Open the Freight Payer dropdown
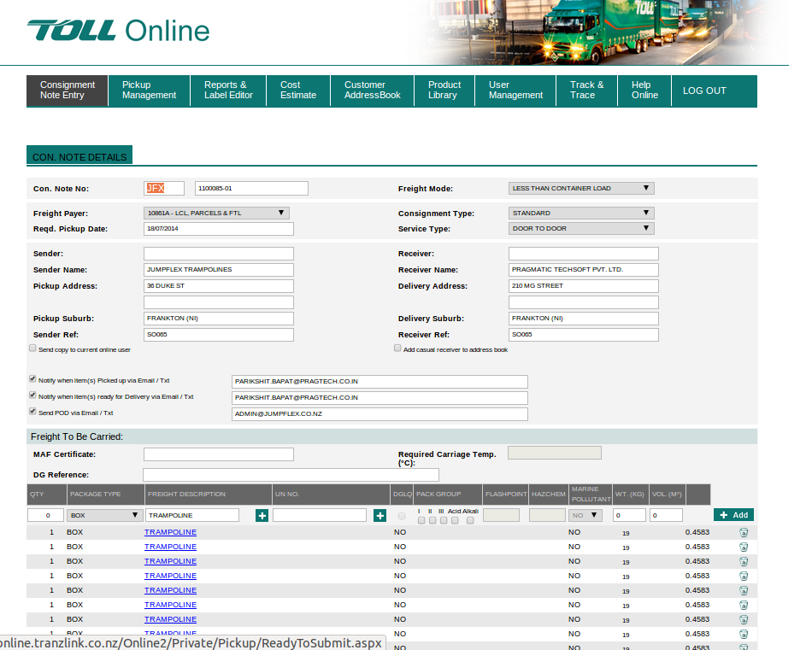 216,213
